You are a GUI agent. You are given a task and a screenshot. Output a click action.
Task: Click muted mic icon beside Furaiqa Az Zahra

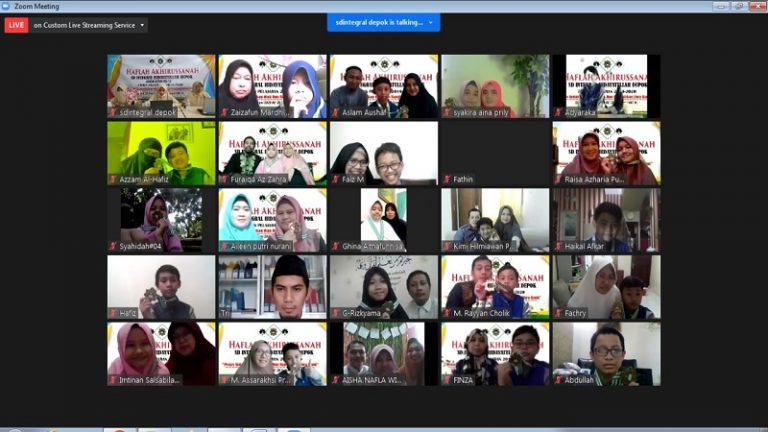tap(224, 179)
